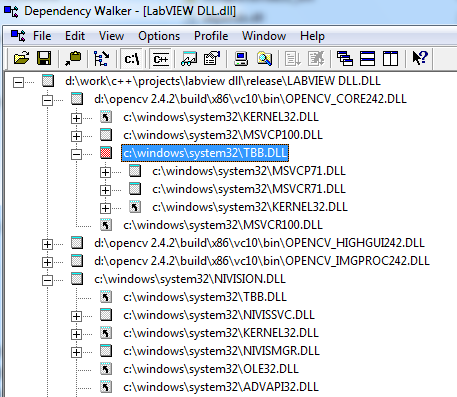Open the Properties toolbar icon
Screen dimensions: 457x397
click(x=212, y=59)
